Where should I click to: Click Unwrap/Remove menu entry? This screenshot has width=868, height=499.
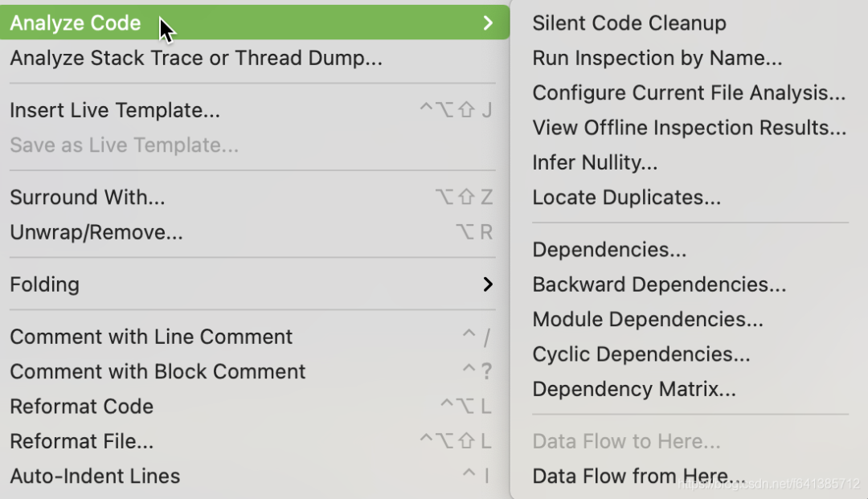point(96,232)
